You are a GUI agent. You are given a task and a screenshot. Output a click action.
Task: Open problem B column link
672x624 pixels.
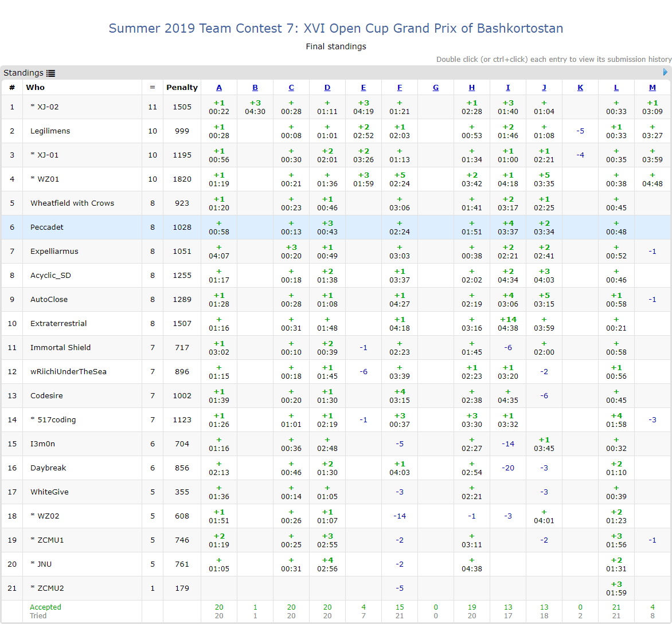pos(255,88)
